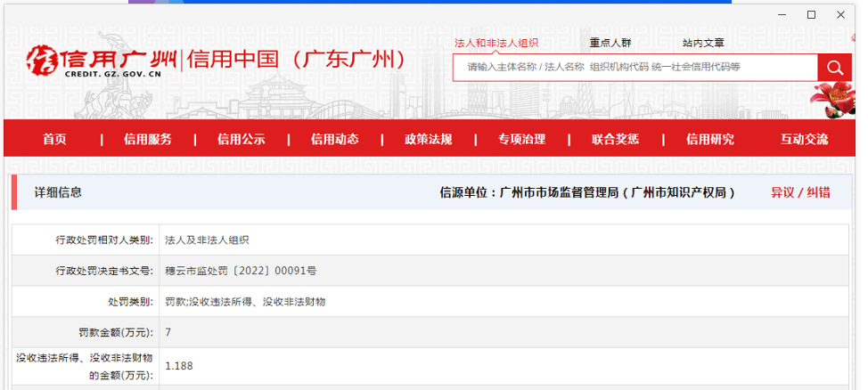Click the 法人及非法人组织 table value
The width and height of the screenshot is (868, 390).
(x=207, y=240)
